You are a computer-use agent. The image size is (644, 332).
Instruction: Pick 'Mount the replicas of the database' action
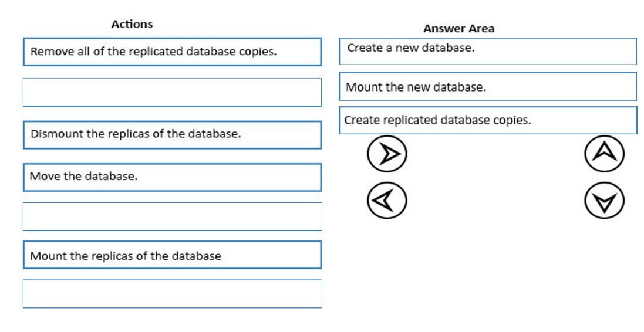pyautogui.click(x=172, y=255)
